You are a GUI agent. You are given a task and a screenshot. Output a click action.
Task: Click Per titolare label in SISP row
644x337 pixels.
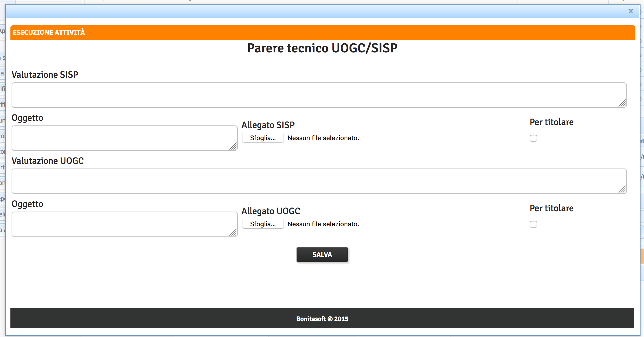[x=551, y=122]
